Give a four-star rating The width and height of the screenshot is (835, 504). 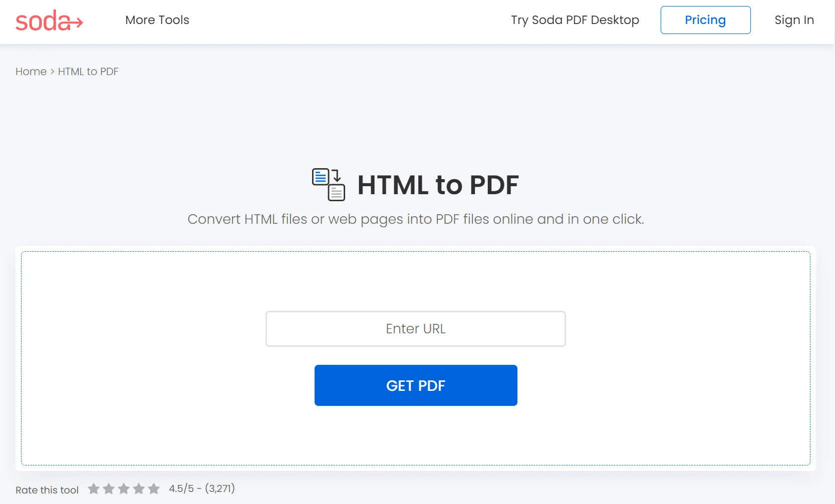(x=138, y=488)
